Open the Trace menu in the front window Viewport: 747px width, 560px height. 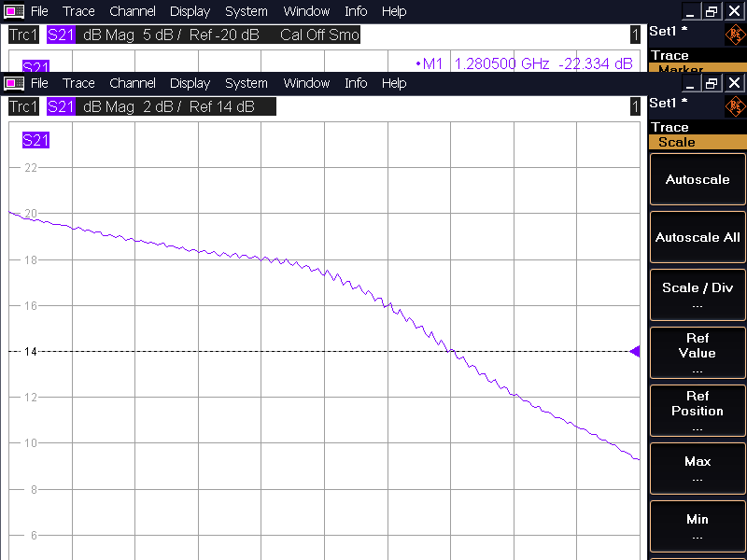78,83
